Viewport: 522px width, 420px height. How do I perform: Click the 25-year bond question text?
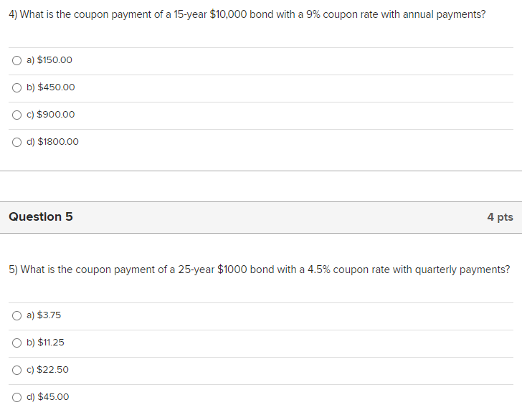point(260,269)
